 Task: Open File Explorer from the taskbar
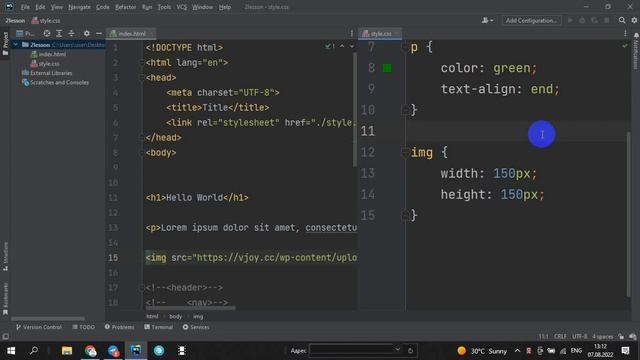click(x=67, y=351)
